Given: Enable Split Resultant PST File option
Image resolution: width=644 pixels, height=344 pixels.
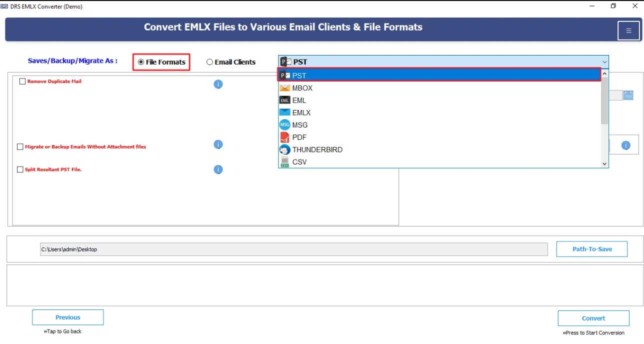Looking at the screenshot, I should (20, 169).
